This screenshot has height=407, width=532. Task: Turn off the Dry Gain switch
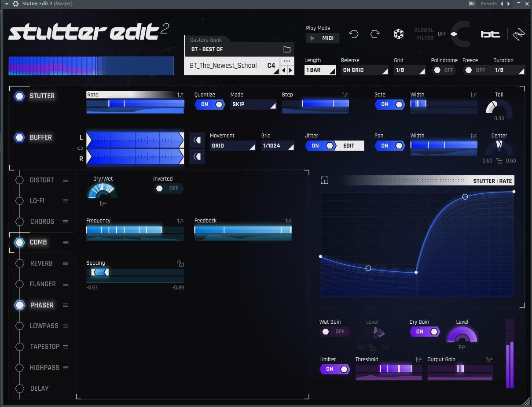[x=424, y=332]
